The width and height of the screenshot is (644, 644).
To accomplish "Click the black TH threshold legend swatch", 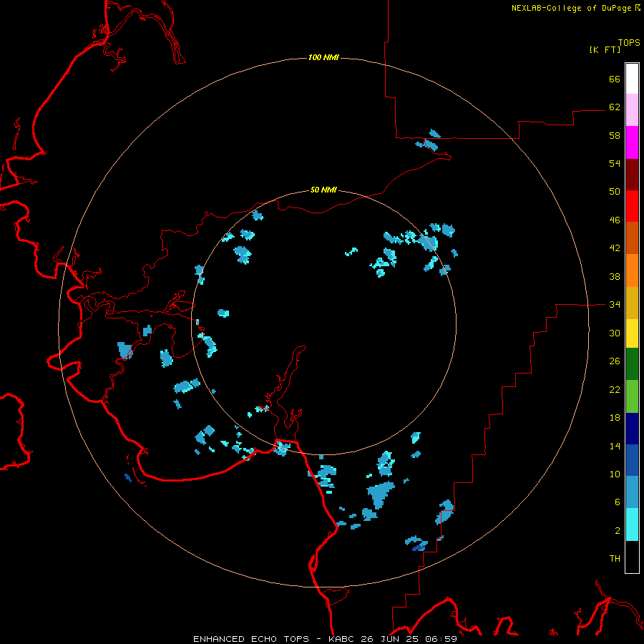I will tap(632, 557).
